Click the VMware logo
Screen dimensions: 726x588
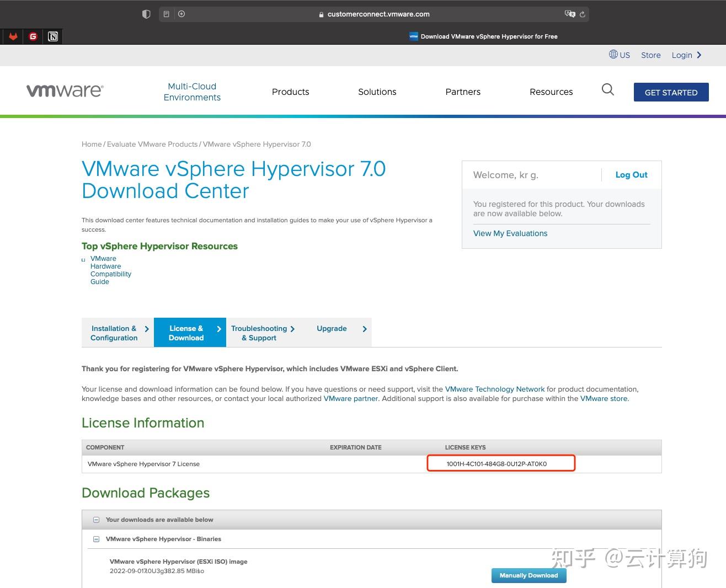(65, 90)
